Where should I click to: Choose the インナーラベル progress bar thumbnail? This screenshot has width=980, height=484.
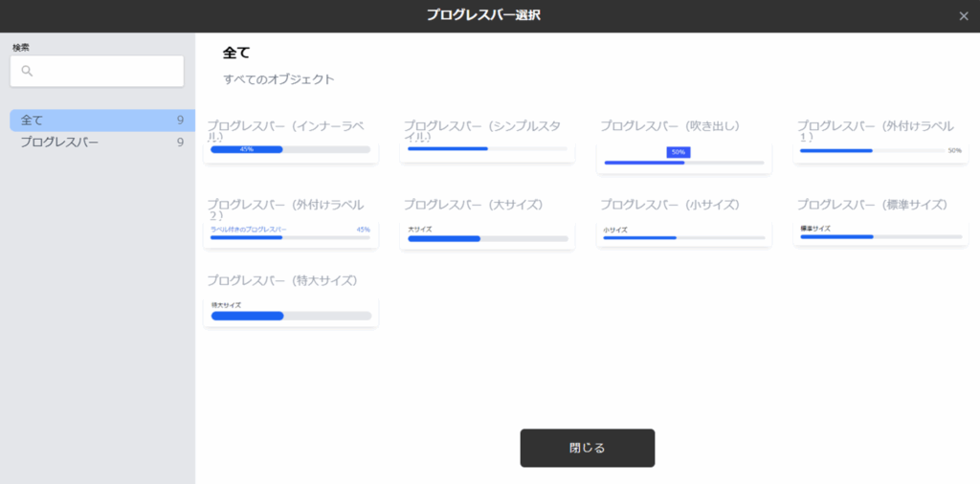point(291,150)
